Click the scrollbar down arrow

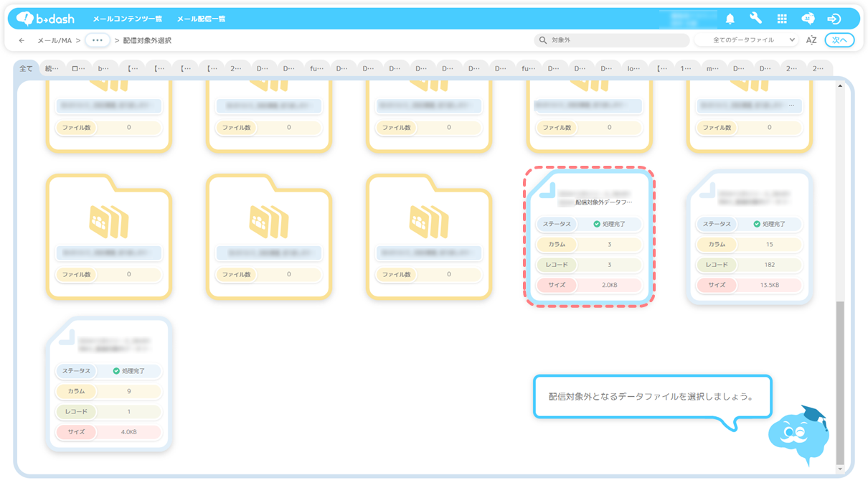[840, 469]
